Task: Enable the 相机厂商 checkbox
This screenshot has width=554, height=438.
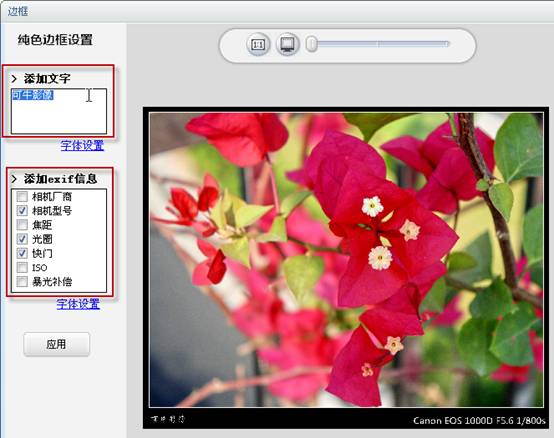Action: 22,197
